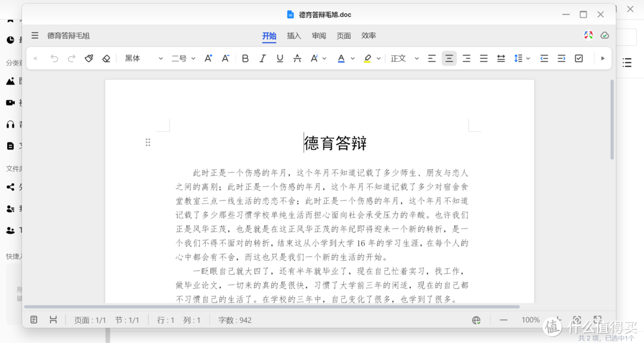Click the 节: 1/1 section indicator
The height and width of the screenshot is (343, 644).
[x=127, y=320]
